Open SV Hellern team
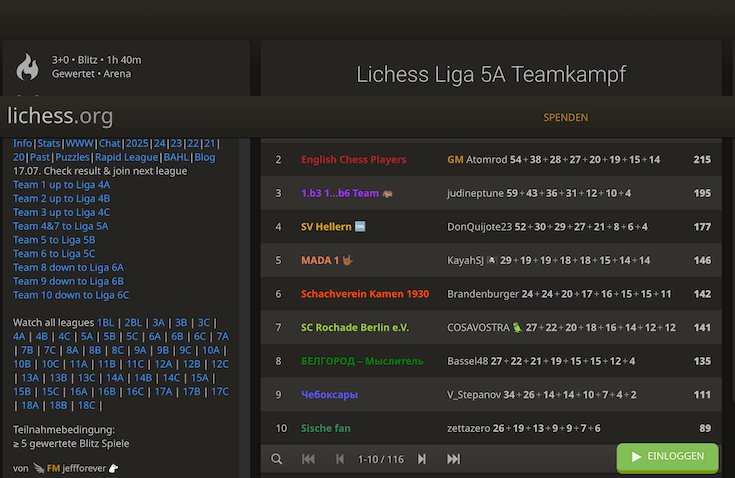This screenshot has width=735, height=478. click(x=333, y=227)
